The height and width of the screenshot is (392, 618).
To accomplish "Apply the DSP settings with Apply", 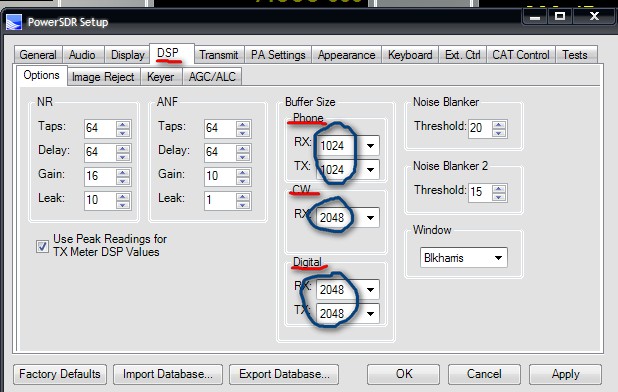I will pyautogui.click(x=565, y=374).
